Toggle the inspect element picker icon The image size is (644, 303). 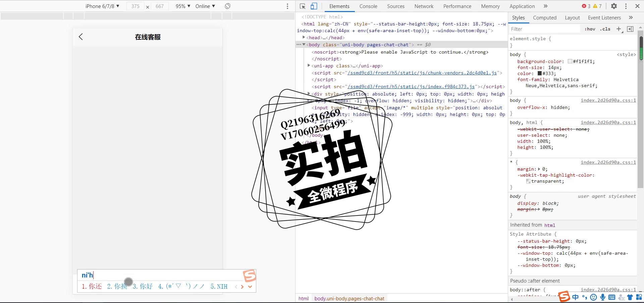pyautogui.click(x=303, y=6)
